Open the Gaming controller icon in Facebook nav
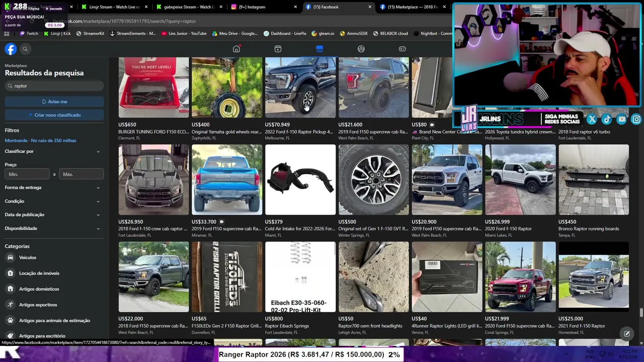This screenshot has width=644, height=362. pos(403,49)
